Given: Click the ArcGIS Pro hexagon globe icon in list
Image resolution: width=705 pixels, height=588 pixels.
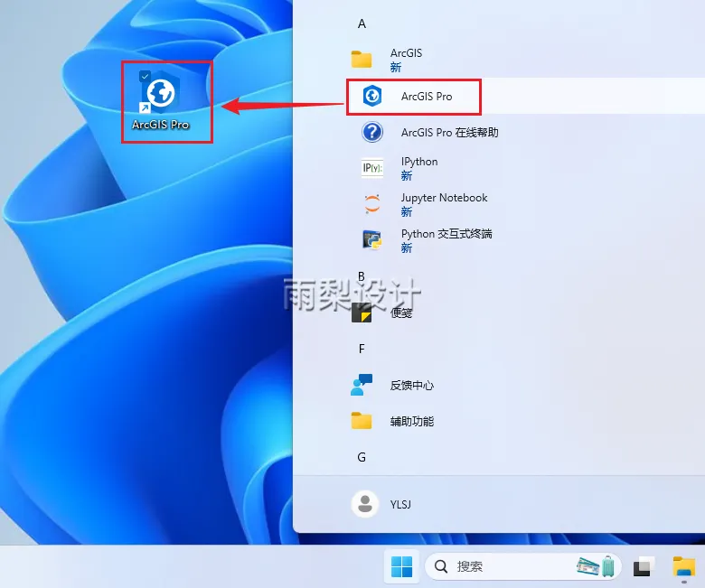Looking at the screenshot, I should tap(372, 96).
